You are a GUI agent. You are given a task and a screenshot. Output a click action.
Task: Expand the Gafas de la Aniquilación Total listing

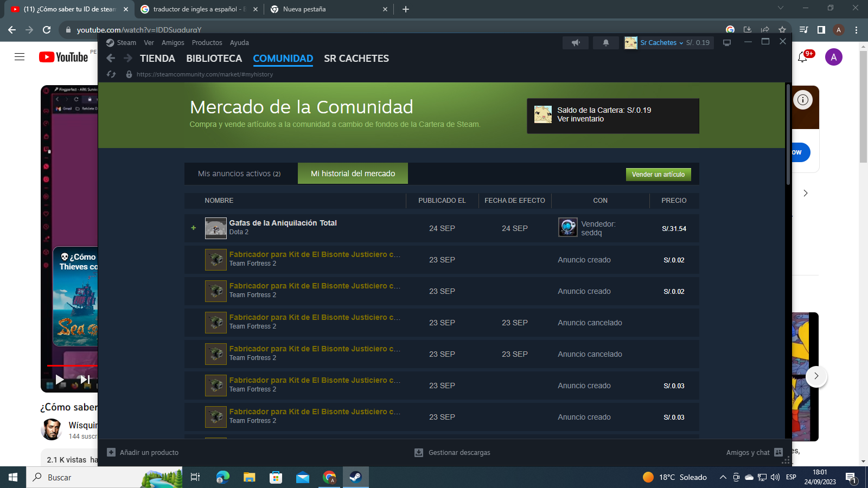(194, 228)
